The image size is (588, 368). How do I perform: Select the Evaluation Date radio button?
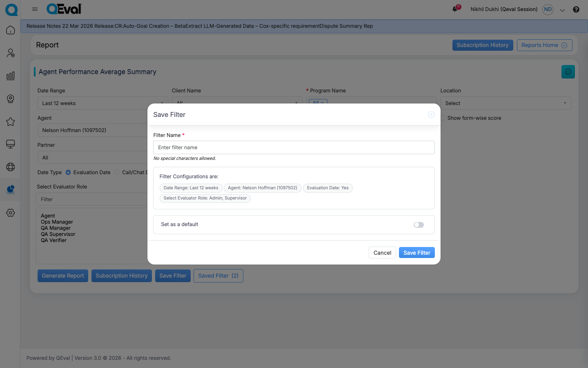tap(68, 173)
